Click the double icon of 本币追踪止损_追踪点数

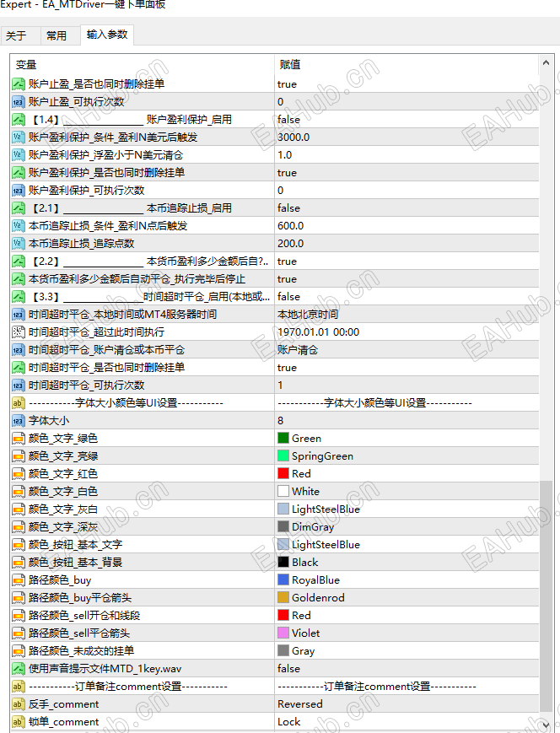[19, 244]
